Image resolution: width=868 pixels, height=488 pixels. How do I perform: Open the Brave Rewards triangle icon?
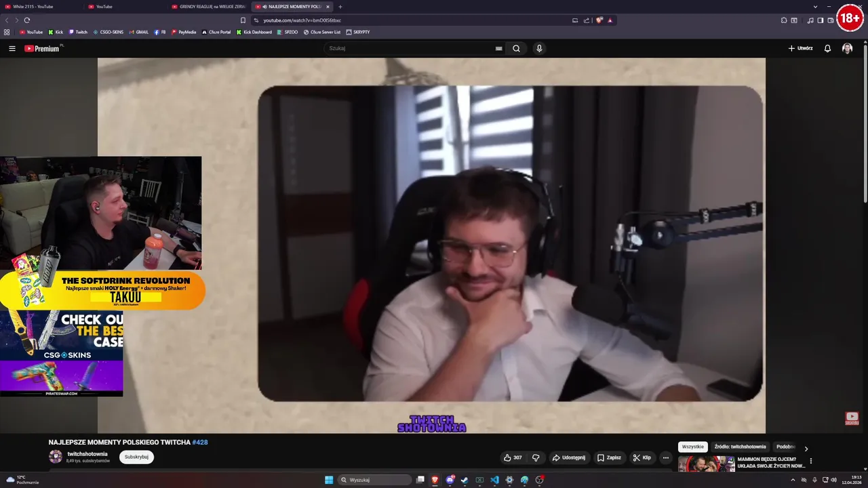610,20
